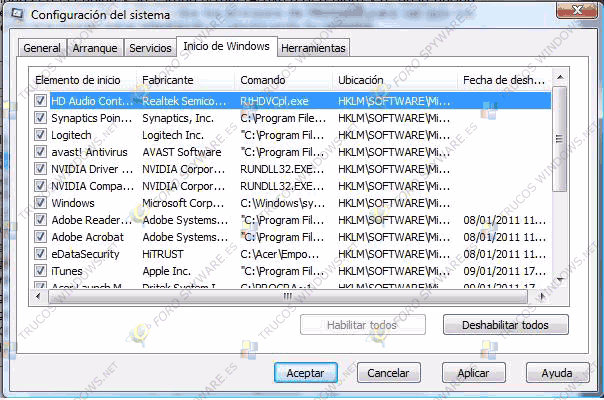
Task: Uncheck the Windows startup item checkbox
Action: [x=40, y=203]
